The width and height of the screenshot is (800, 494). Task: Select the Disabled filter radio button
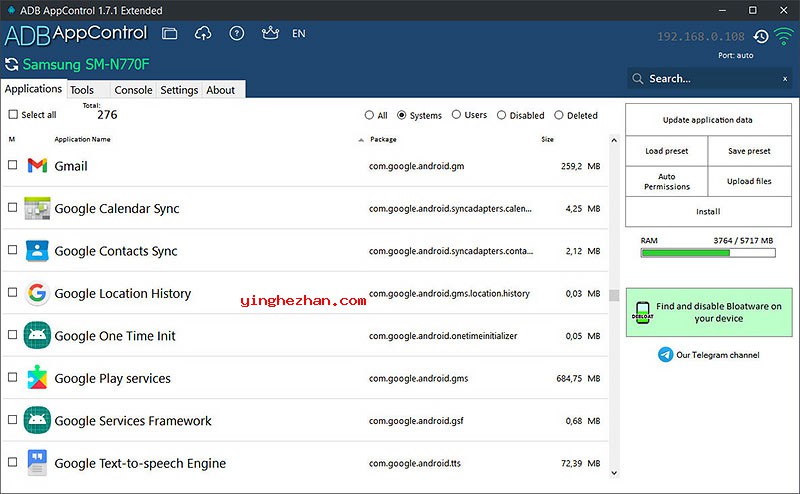pos(502,115)
